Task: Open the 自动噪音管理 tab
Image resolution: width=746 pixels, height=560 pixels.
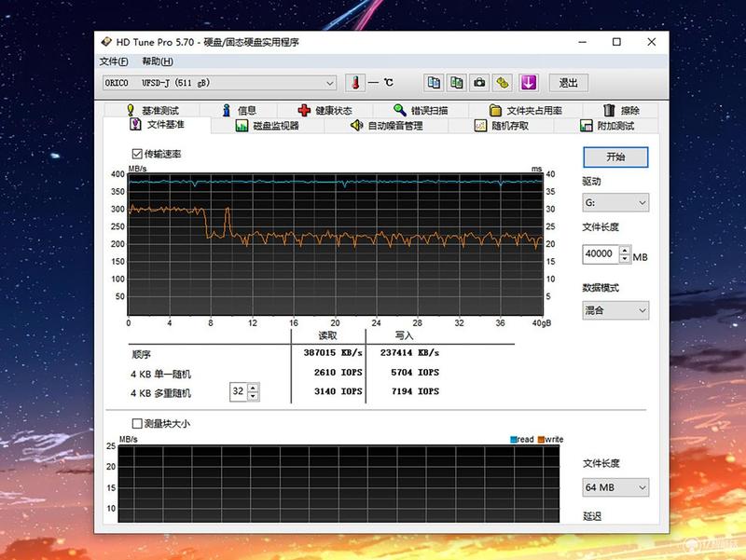Action: pyautogui.click(x=386, y=126)
